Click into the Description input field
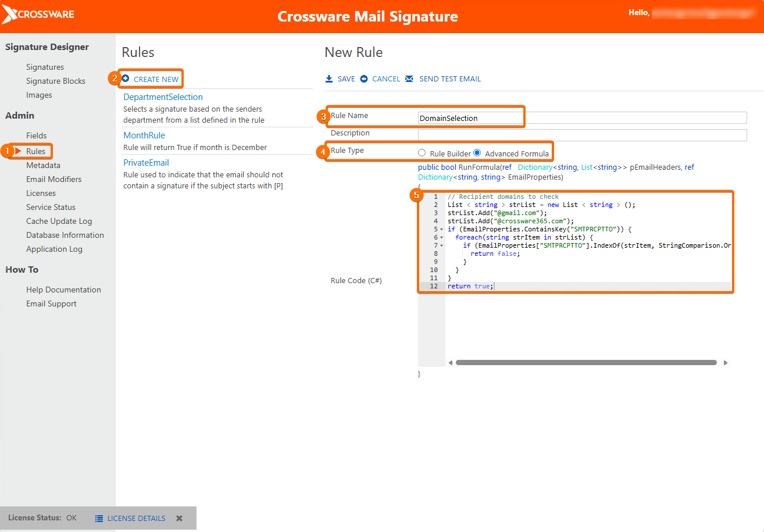764x532 pixels. tap(582, 135)
